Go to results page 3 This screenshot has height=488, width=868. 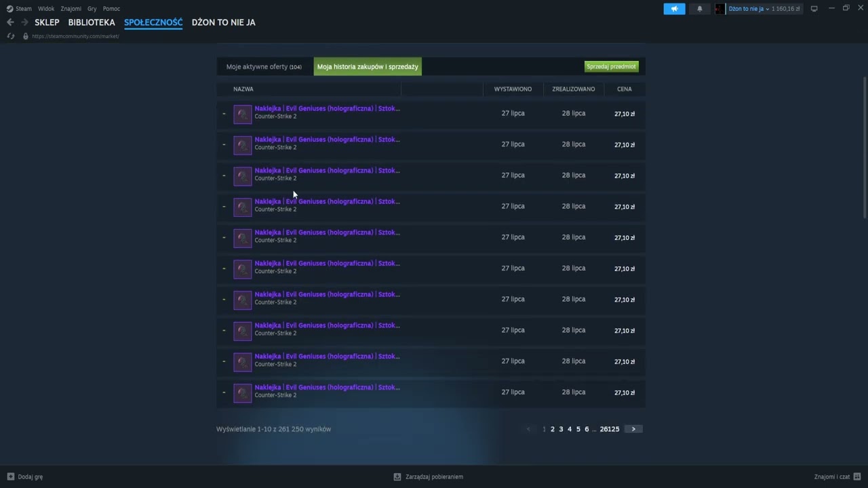tap(561, 429)
